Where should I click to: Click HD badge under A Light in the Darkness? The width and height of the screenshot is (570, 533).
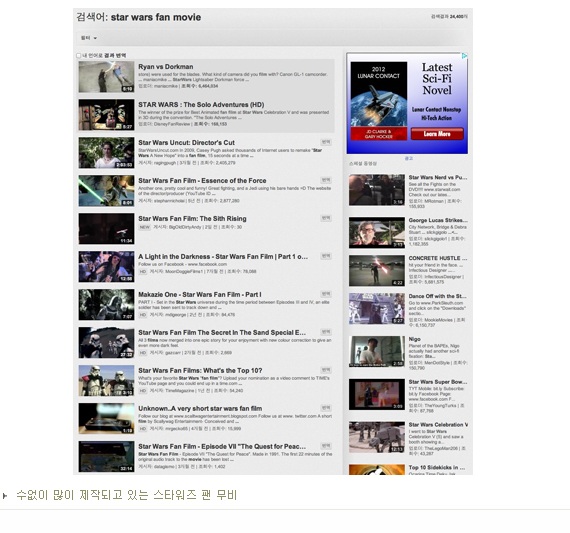(x=143, y=272)
